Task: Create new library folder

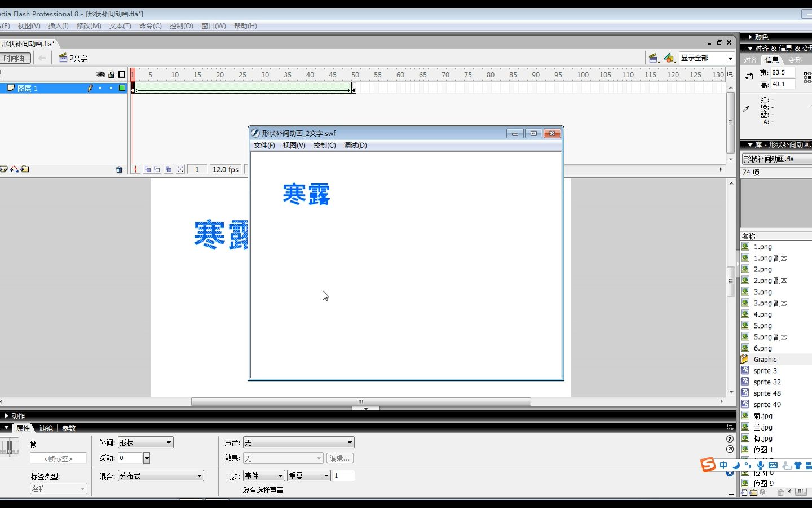Action: (753, 492)
